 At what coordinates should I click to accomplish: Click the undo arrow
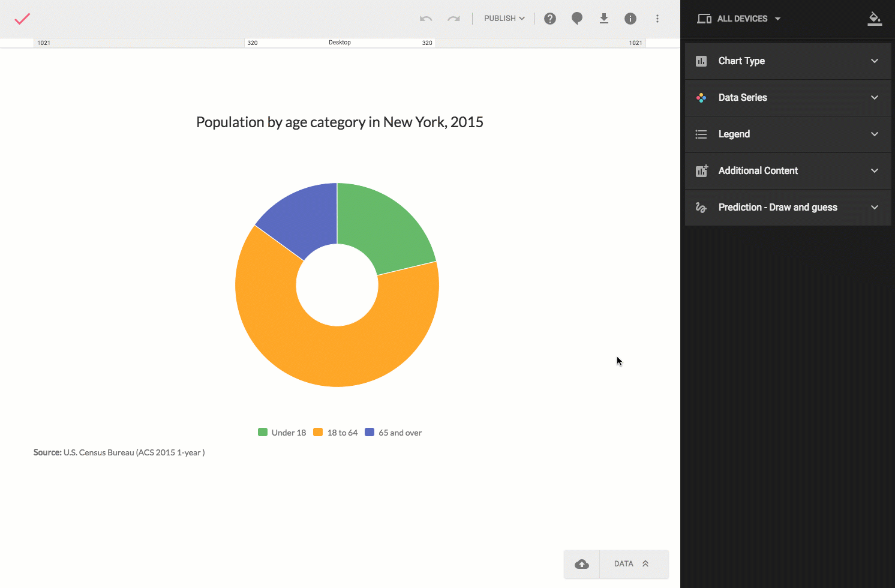coord(426,18)
